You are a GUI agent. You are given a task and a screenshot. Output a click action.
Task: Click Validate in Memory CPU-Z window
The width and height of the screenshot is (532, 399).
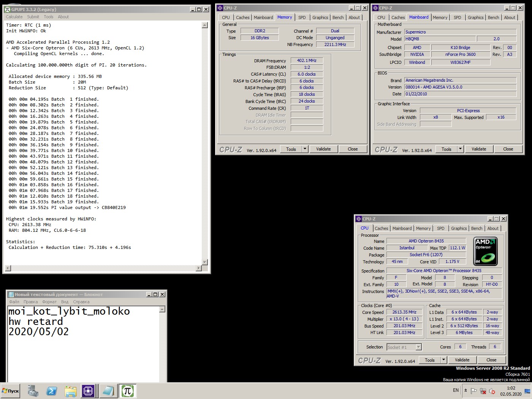click(323, 149)
